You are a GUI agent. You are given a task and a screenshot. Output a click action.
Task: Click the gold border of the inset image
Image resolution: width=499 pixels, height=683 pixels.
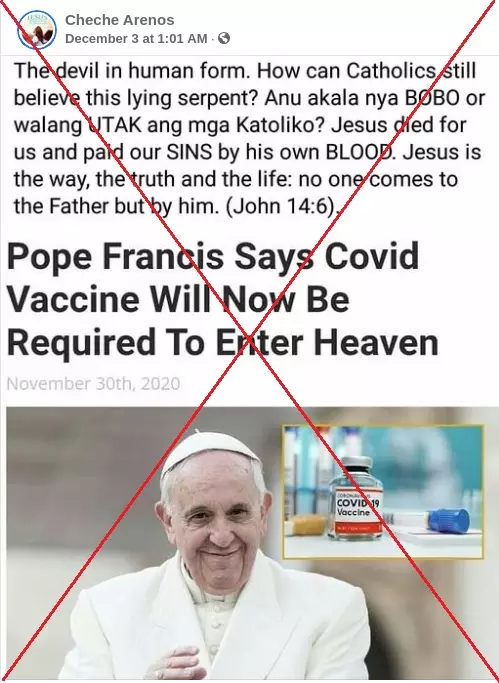383,426
